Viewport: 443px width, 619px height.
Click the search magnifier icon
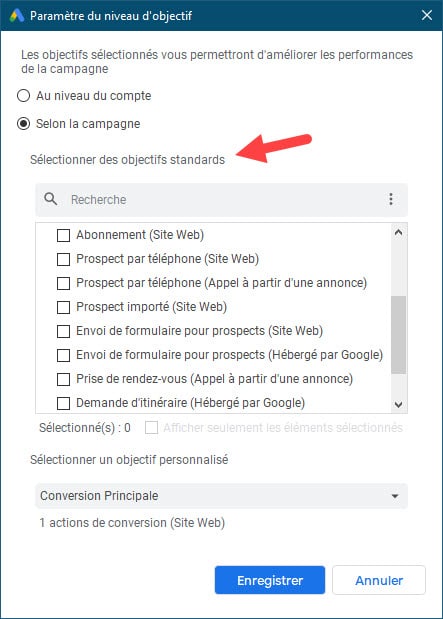point(51,199)
